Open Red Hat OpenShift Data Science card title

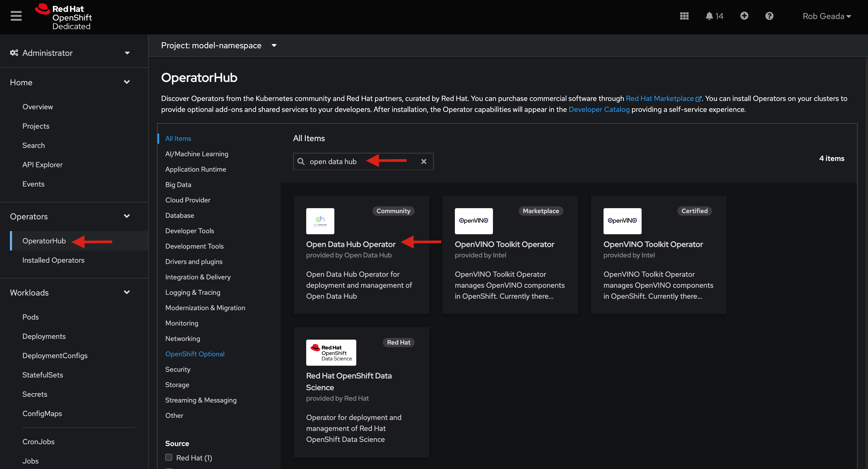349,381
